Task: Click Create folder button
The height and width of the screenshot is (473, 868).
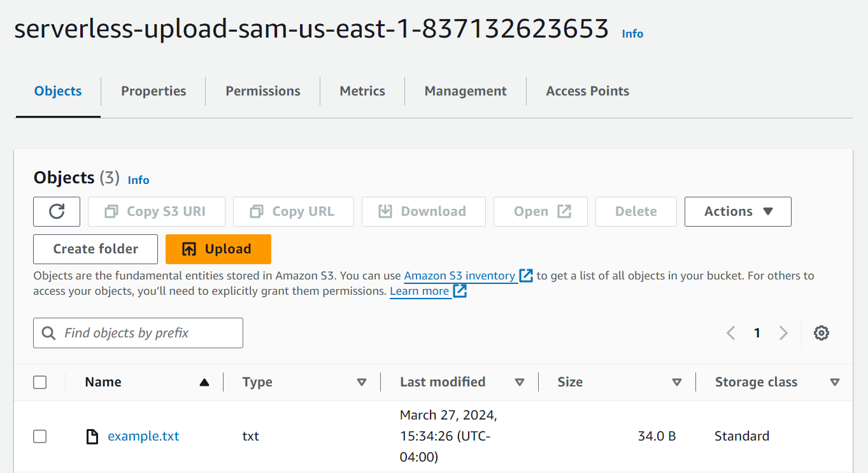Action: (96, 249)
